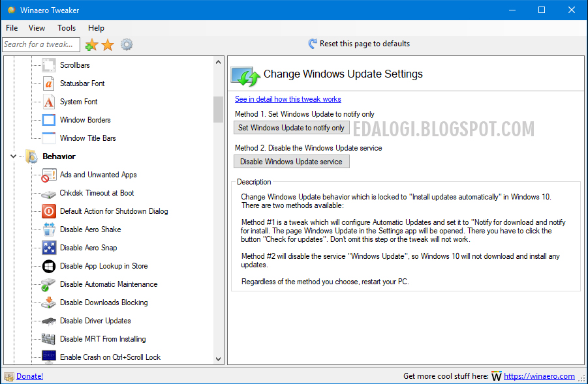Select Ads and Unwanted Apps tweak
Image resolution: width=588 pixels, height=384 pixels.
point(99,175)
